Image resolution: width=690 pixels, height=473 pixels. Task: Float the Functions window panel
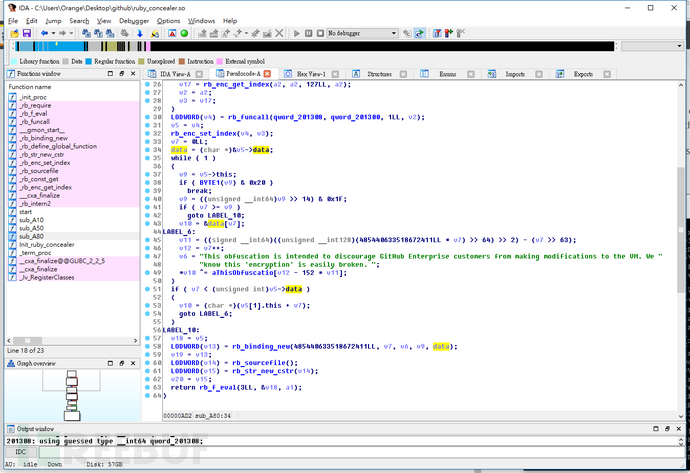pos(122,73)
